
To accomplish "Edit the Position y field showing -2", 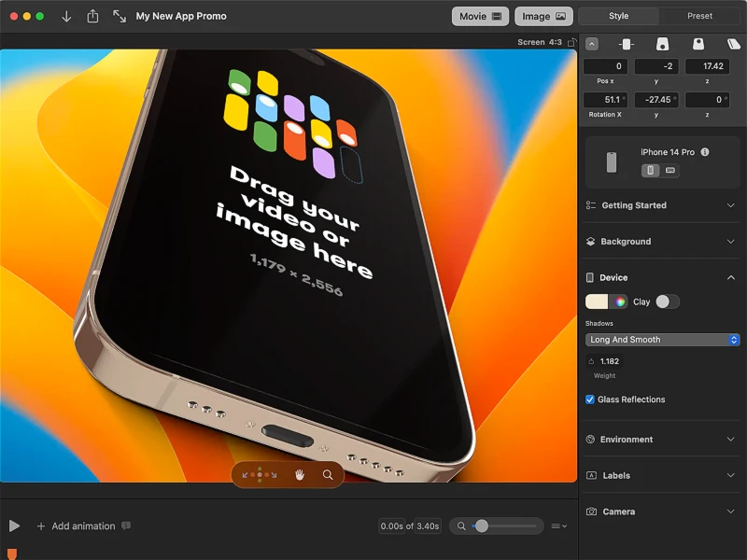I will click(x=656, y=66).
